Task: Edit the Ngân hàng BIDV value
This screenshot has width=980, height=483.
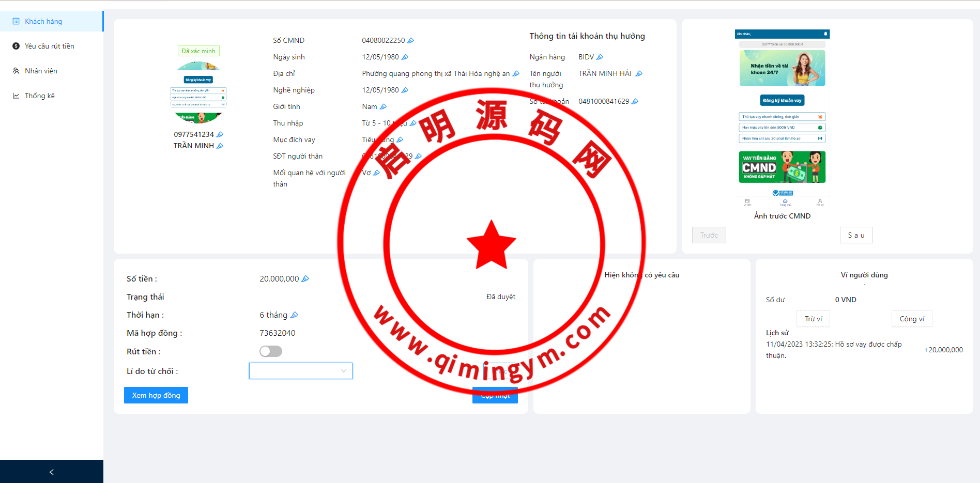Action: pyautogui.click(x=600, y=57)
